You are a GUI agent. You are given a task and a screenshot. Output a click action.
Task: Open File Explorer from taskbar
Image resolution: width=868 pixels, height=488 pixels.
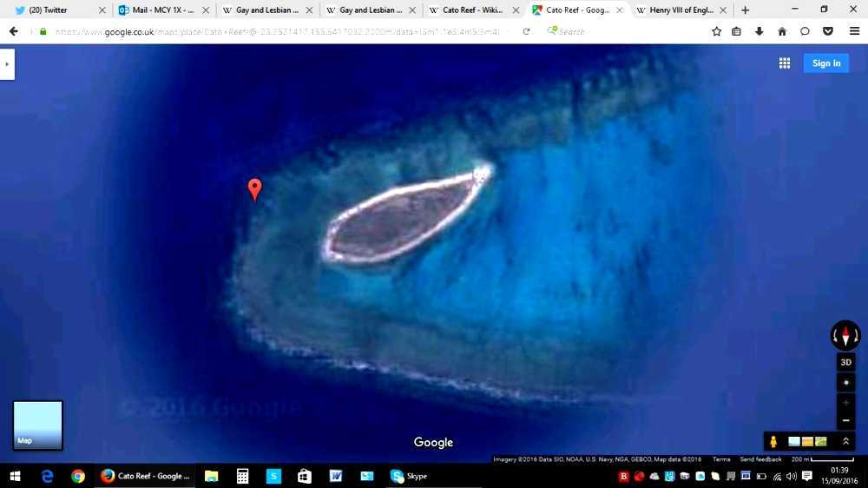(x=212, y=476)
